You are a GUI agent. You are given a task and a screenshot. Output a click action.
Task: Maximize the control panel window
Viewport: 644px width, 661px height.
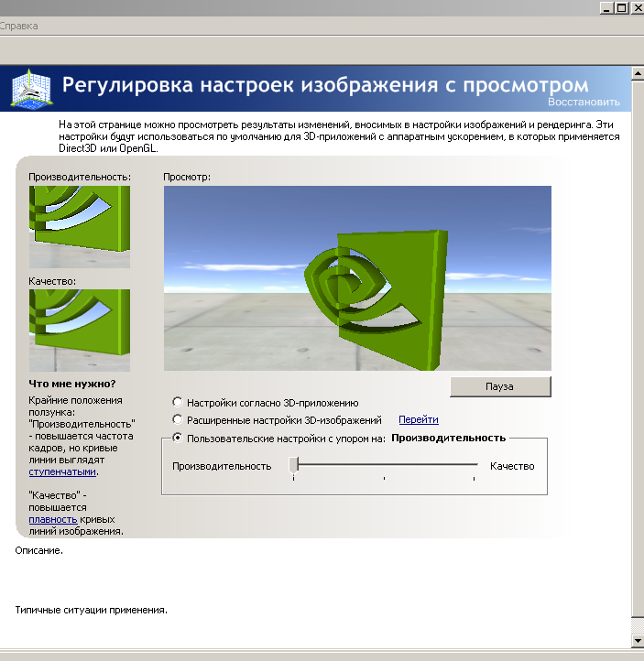[x=622, y=6]
